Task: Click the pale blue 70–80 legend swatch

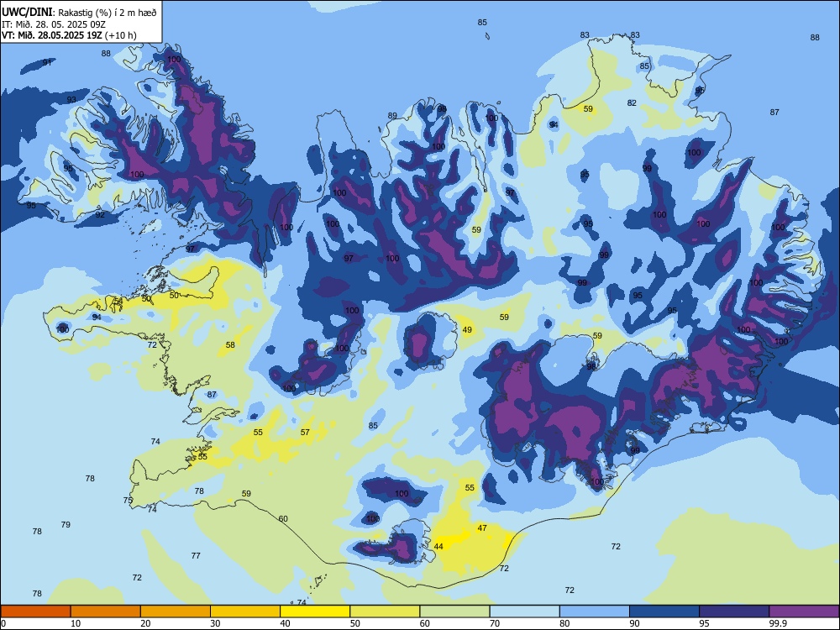Action: pyautogui.click(x=524, y=612)
